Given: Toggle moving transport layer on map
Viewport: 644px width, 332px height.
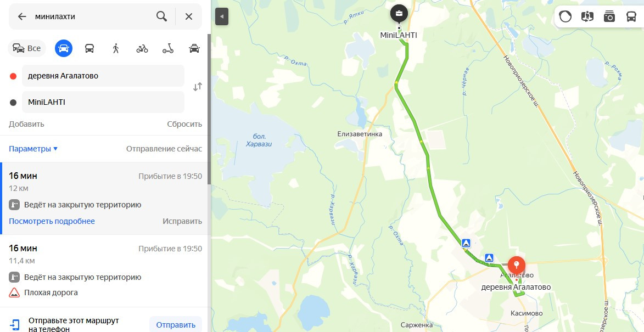Looking at the screenshot, I should click(631, 16).
